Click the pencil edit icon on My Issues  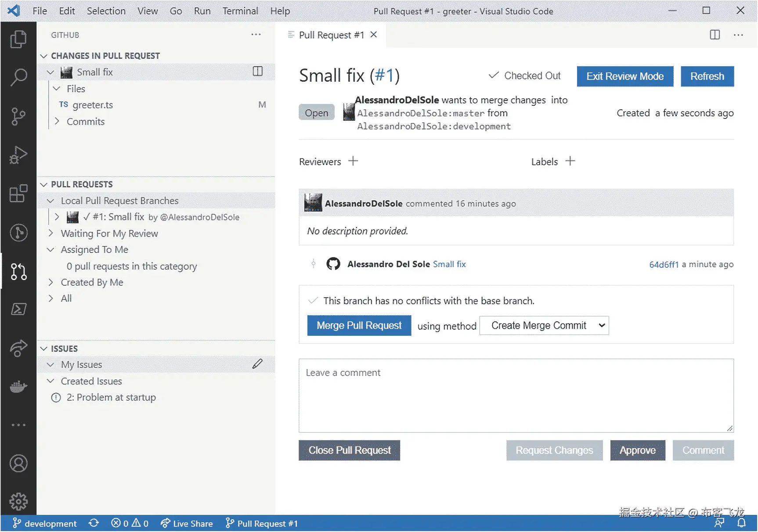(x=257, y=364)
